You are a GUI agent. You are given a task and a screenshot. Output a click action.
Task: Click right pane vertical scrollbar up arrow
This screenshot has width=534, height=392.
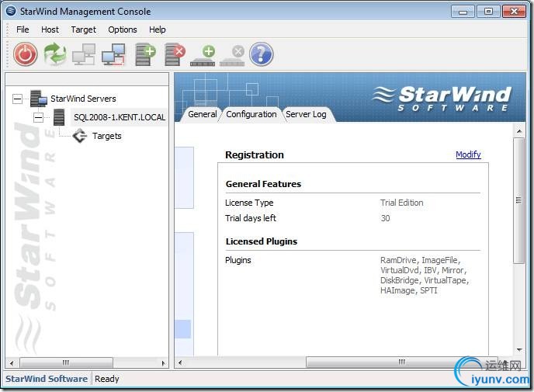(519, 131)
